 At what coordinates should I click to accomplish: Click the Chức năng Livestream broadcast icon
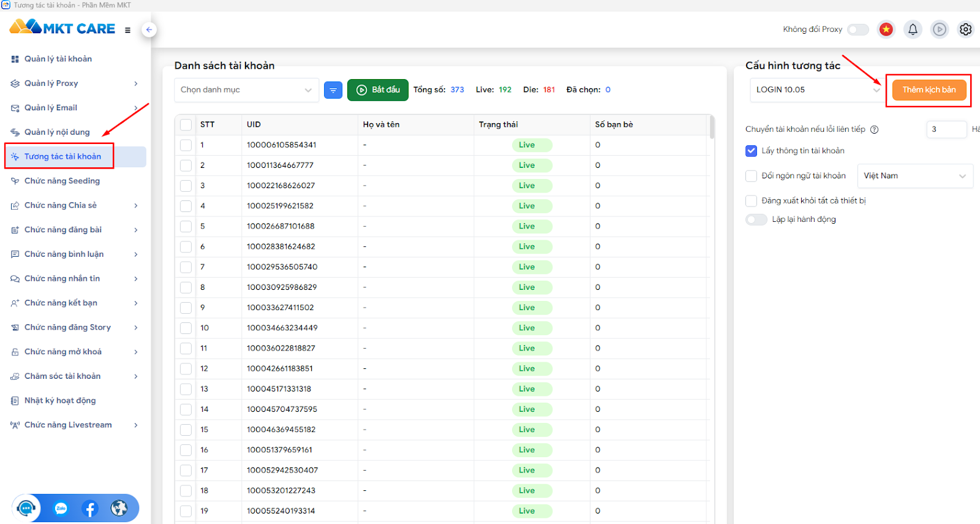pos(15,425)
